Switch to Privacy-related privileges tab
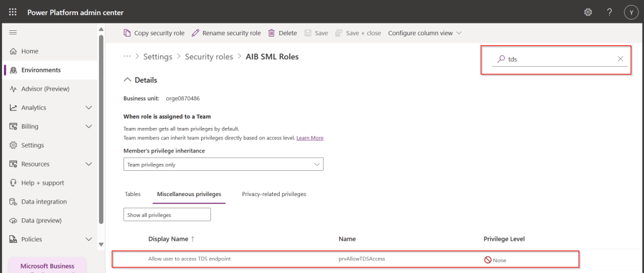The height and width of the screenshot is (273, 644). 273,194
